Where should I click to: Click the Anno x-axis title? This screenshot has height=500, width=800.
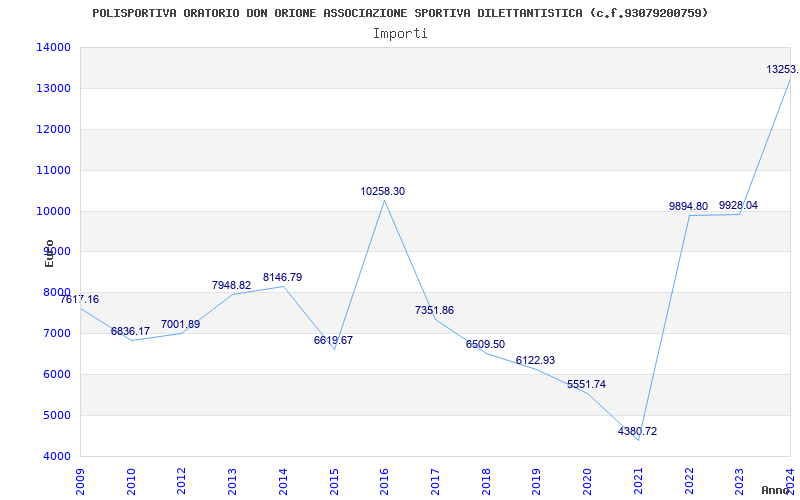pyautogui.click(x=776, y=490)
